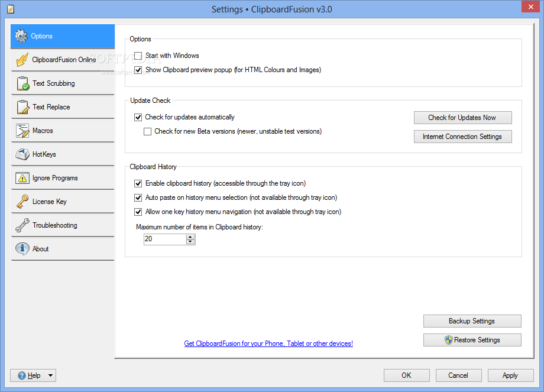Image resolution: width=544 pixels, height=392 pixels.
Task: Open Internet Connection Settings
Action: point(462,137)
